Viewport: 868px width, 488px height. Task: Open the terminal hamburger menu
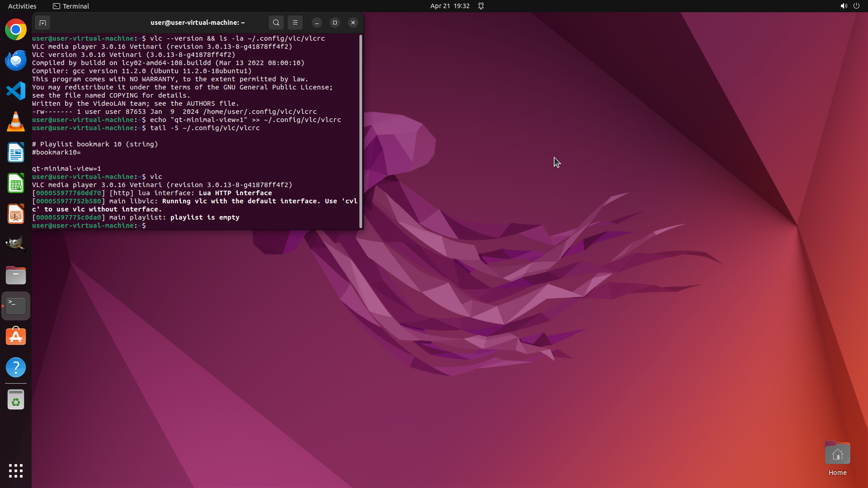point(295,23)
